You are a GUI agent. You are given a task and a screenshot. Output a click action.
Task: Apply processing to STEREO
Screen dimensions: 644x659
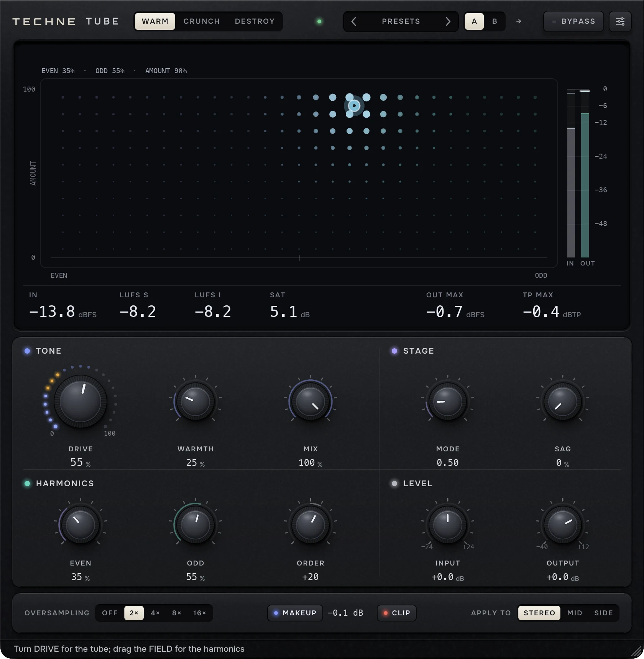pos(539,613)
